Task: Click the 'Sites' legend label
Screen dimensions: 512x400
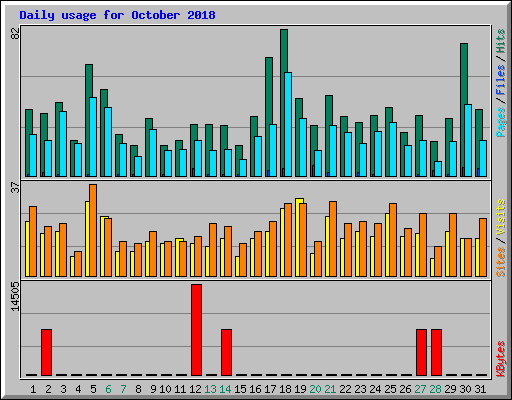Action: click(x=501, y=262)
